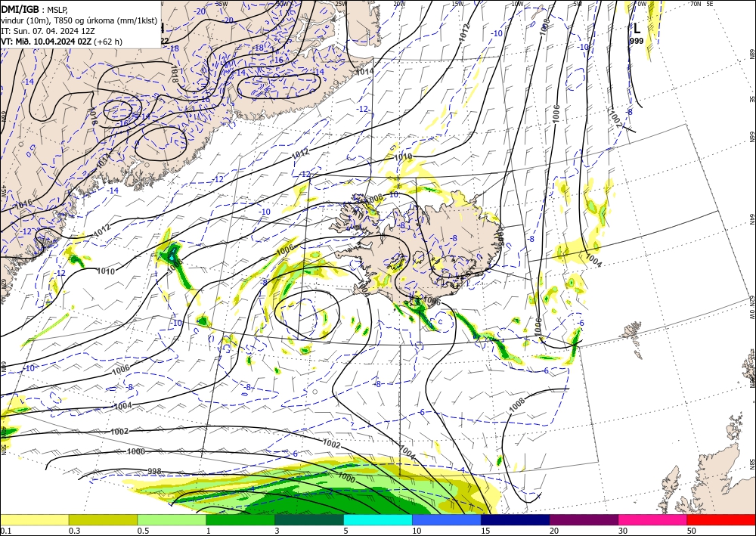Click the navy 15–20 legend swatch
Viewport: 756px width, 536px height.
coord(516,520)
